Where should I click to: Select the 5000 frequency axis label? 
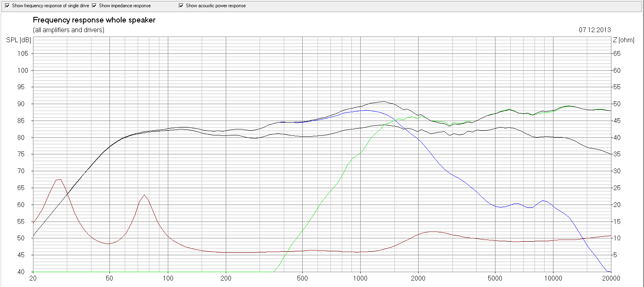[x=495, y=278]
